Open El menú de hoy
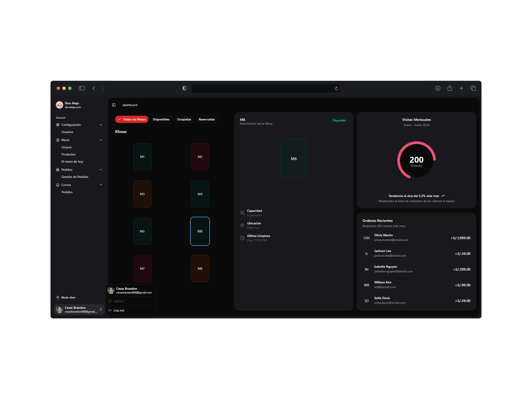Image resolution: width=532 pixels, height=399 pixels. click(72, 162)
